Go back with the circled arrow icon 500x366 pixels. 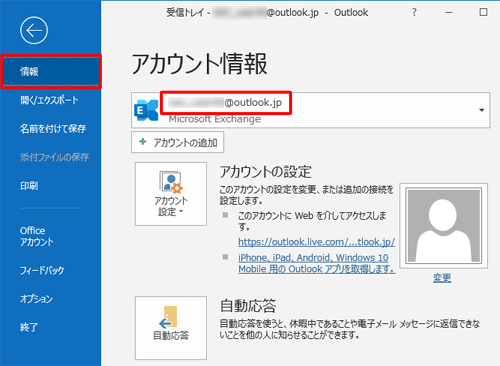coord(34,30)
